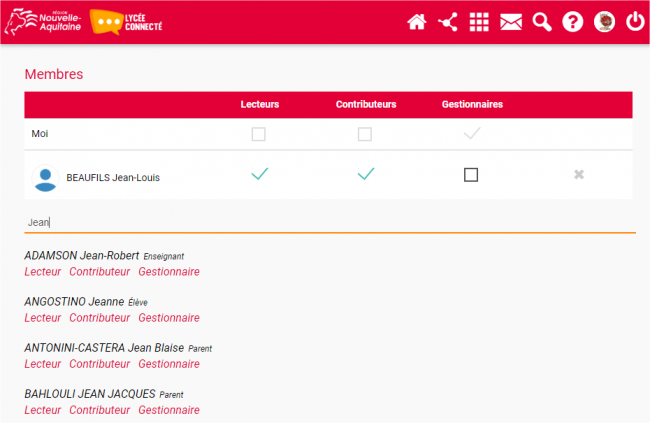Add ANGOSTINO Jeanne as Contributeur
Screen dimensions: 650x423
(x=99, y=318)
